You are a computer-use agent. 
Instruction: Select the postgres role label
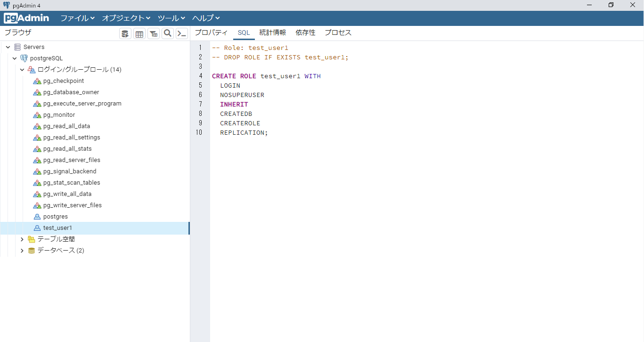56,217
